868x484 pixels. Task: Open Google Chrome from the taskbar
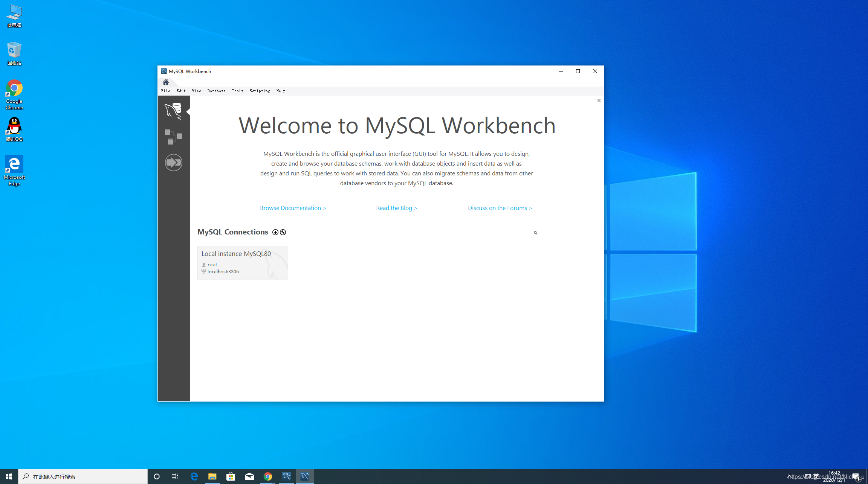268,476
